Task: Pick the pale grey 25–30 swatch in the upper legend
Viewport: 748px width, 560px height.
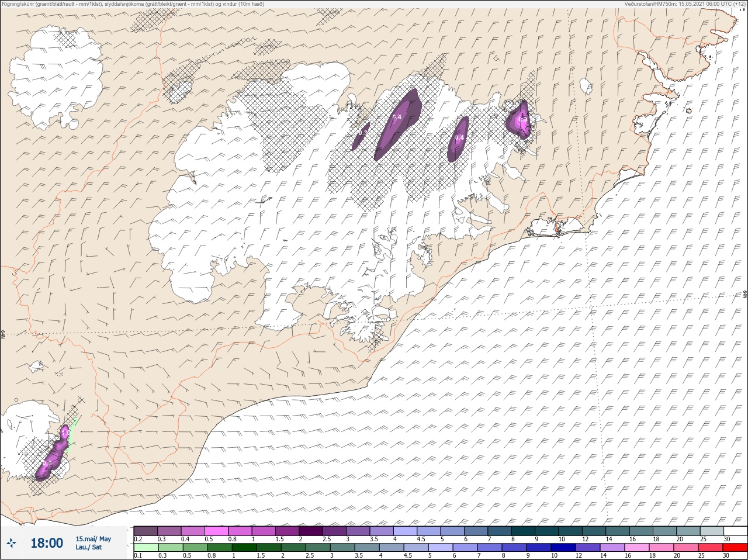Action: click(x=712, y=531)
